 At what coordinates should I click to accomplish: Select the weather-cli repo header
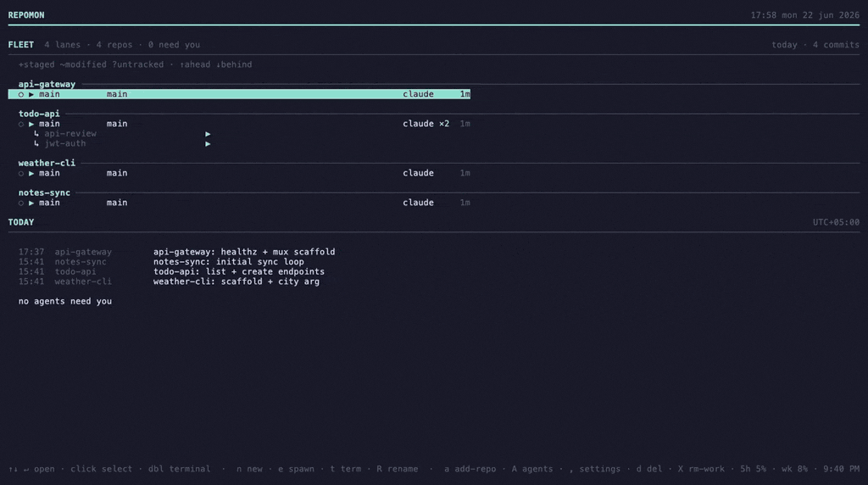(x=47, y=163)
